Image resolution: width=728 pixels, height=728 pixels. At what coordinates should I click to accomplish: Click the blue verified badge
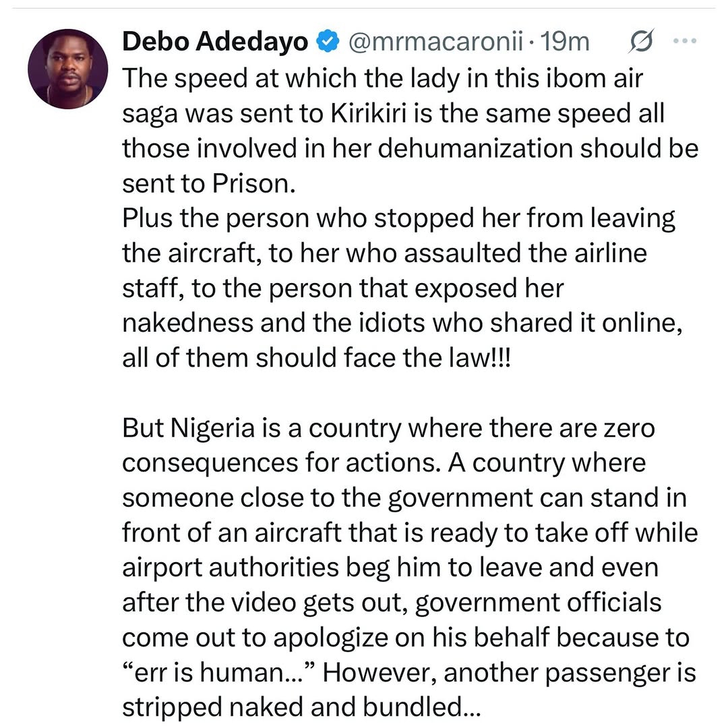pos(328,42)
